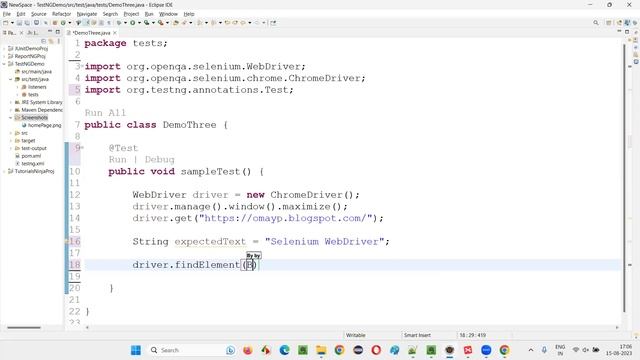Open the New file dropdown arrow

tap(12, 23)
